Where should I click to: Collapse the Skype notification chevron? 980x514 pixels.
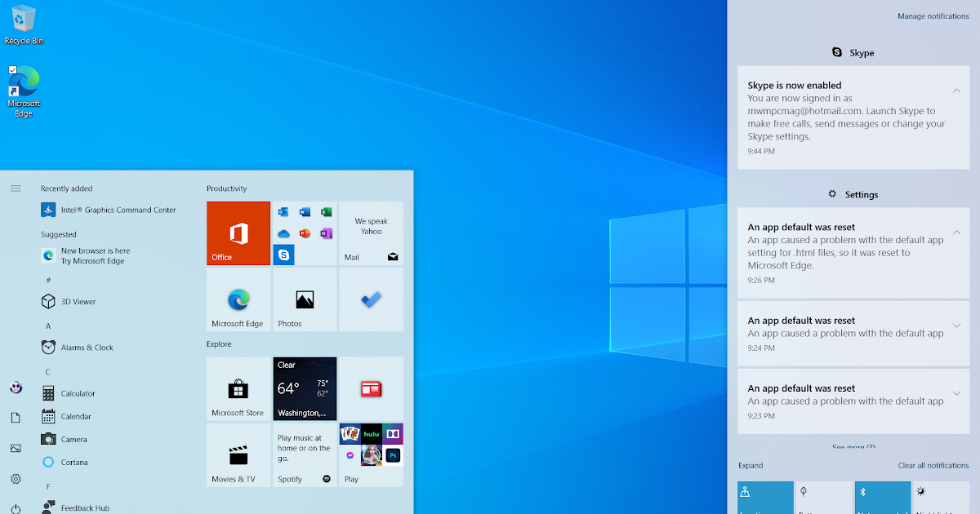pos(956,91)
